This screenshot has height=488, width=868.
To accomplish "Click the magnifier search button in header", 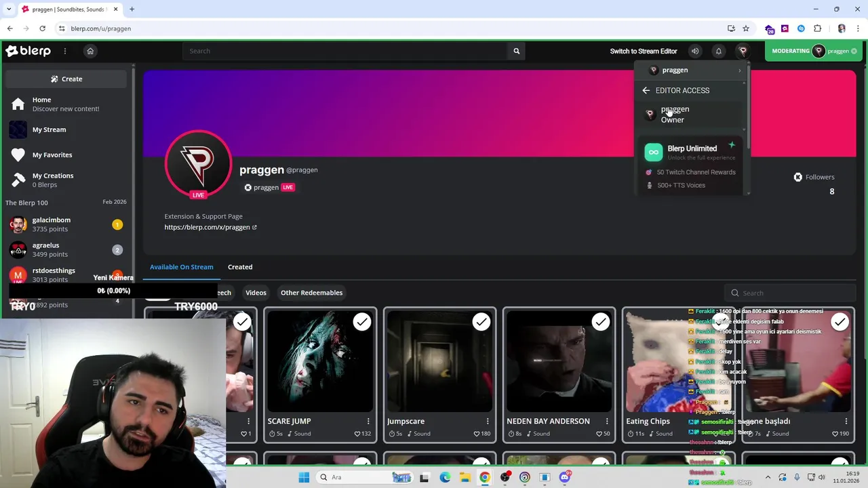I will click(x=516, y=51).
